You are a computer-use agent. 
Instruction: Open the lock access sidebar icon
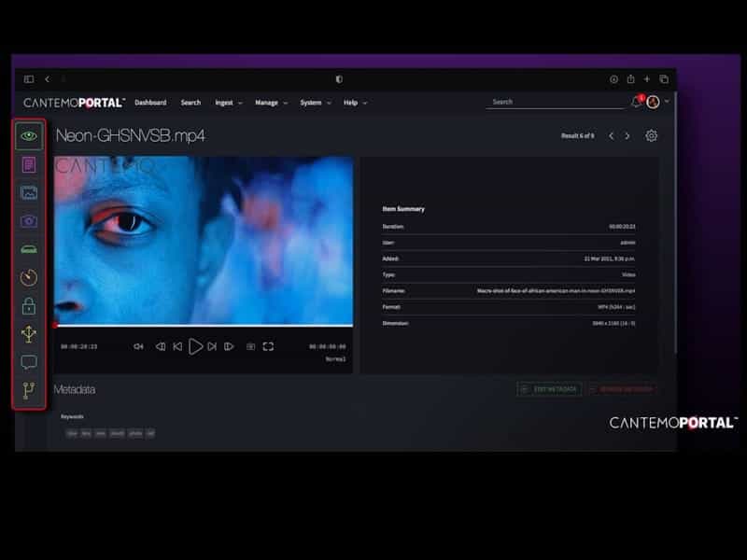pyautogui.click(x=29, y=305)
